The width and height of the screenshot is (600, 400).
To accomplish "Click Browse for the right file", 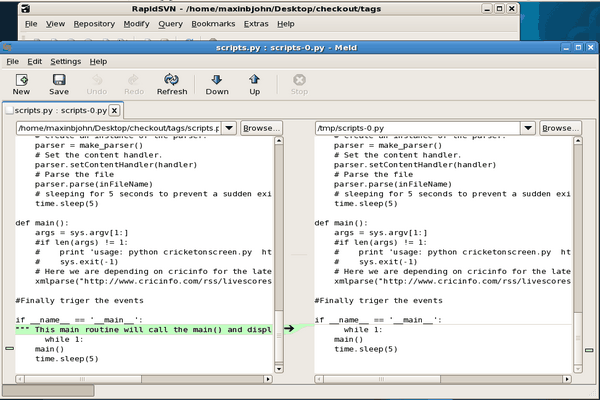I will coord(561,128).
